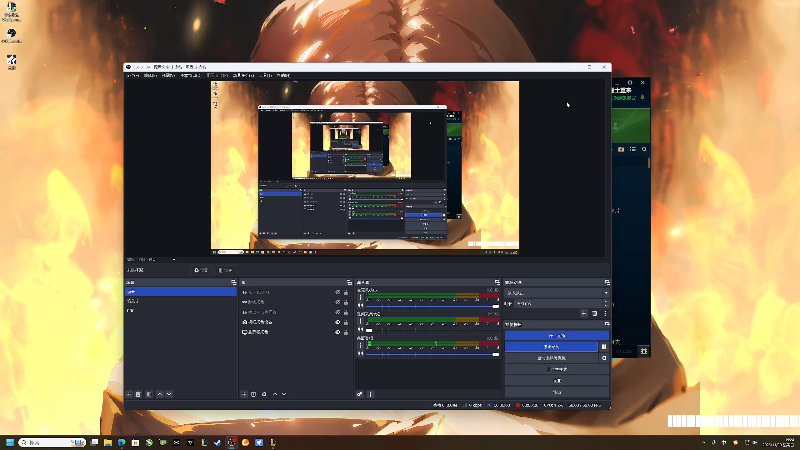
Task: Click the Windows search box on taskbar
Action: (x=52, y=442)
